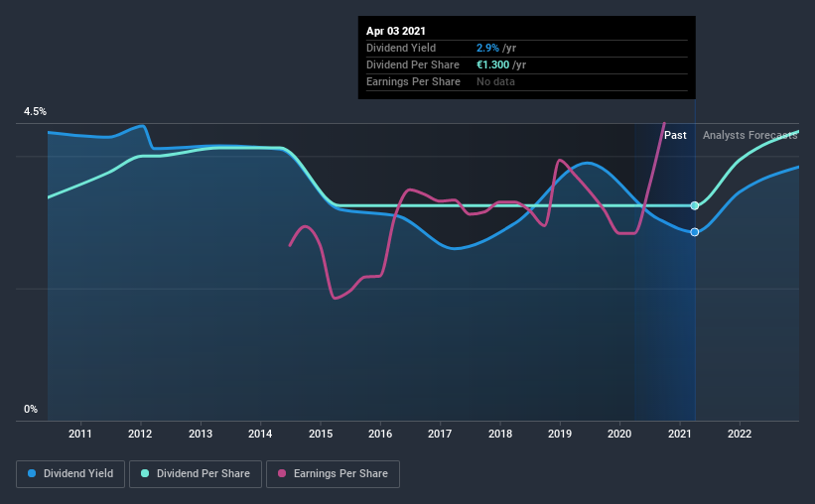Click the tooltip value '2.9% /yr'
This screenshot has height=504, width=815.
click(x=496, y=48)
